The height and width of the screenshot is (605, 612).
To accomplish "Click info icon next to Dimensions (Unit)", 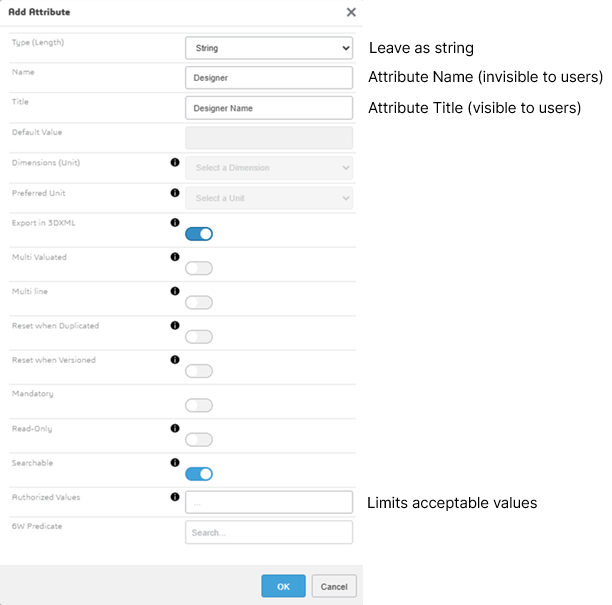I will (175, 162).
